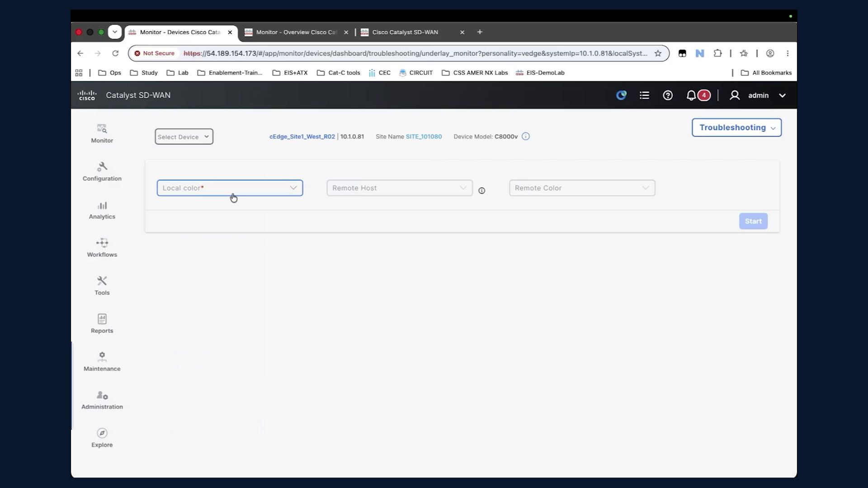Bookmark this page with star icon

coord(658,53)
